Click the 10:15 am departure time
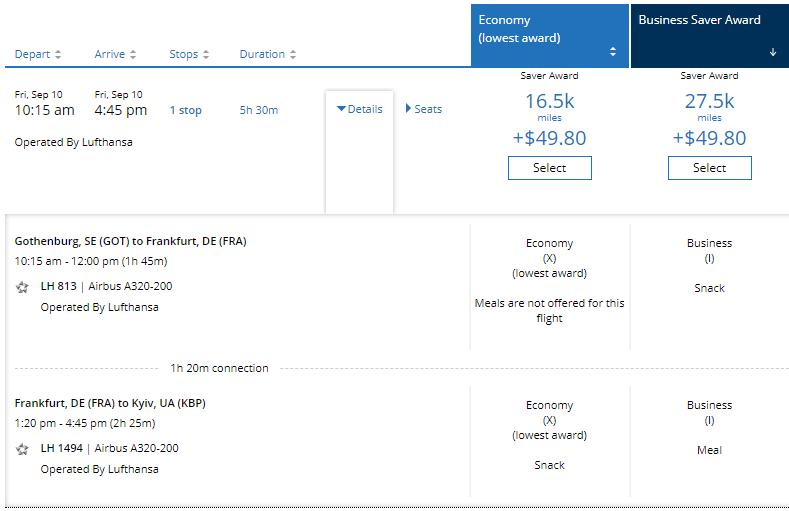 [44, 110]
